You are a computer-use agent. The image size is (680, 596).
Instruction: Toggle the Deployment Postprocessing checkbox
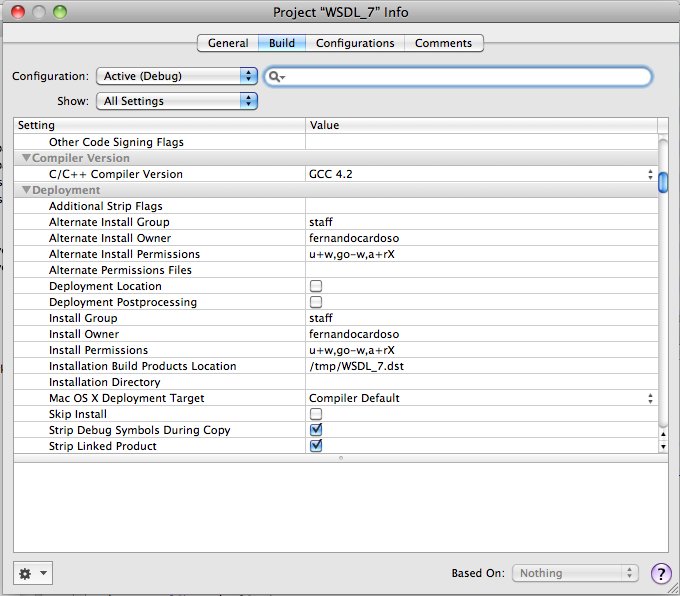coord(316,302)
